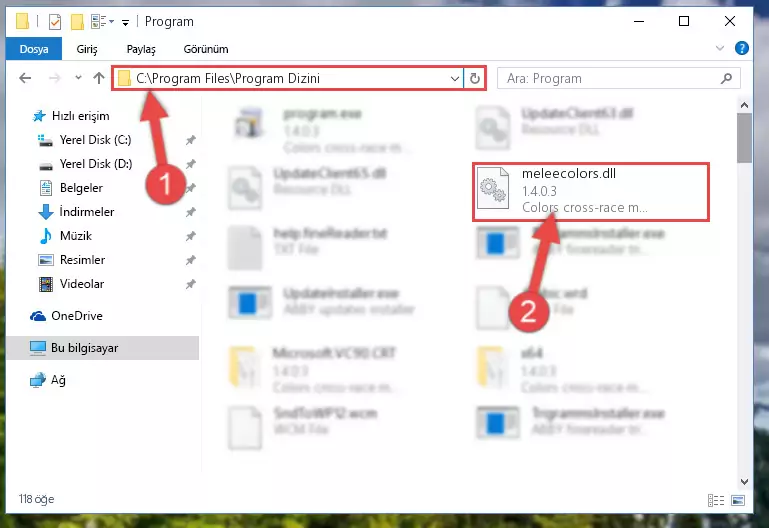The height and width of the screenshot is (528, 769).
Task: Select Ağ network in the sidebar
Action: pos(48,380)
